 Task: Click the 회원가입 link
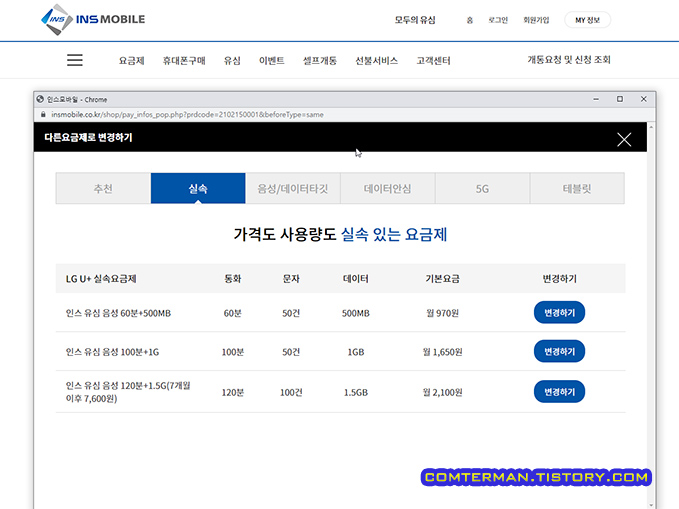click(536, 20)
